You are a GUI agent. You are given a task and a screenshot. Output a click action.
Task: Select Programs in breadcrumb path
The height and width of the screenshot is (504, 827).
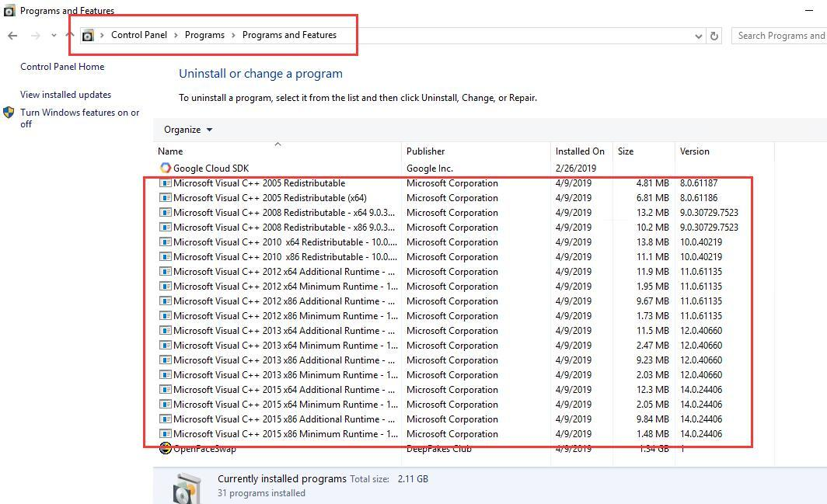tap(204, 35)
